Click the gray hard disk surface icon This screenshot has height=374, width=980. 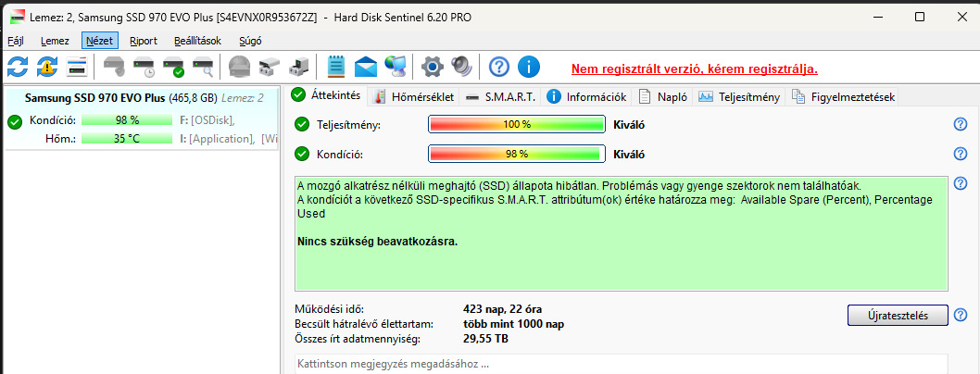point(239,66)
